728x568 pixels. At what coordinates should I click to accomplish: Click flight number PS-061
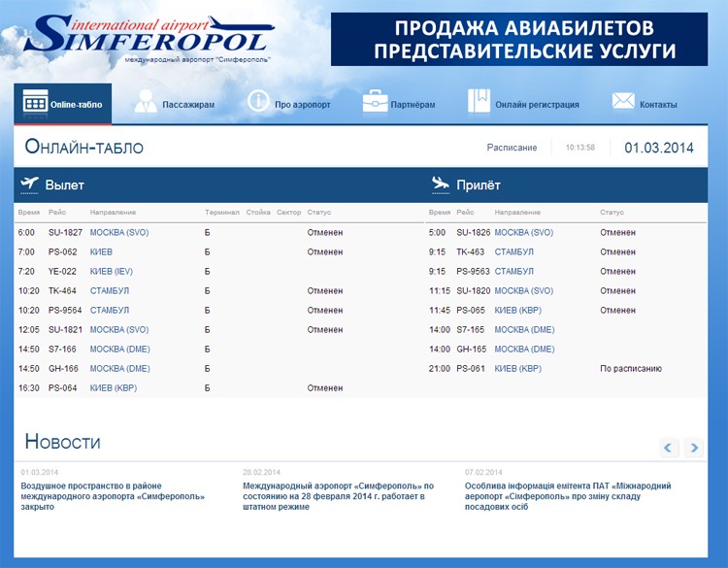click(x=471, y=369)
